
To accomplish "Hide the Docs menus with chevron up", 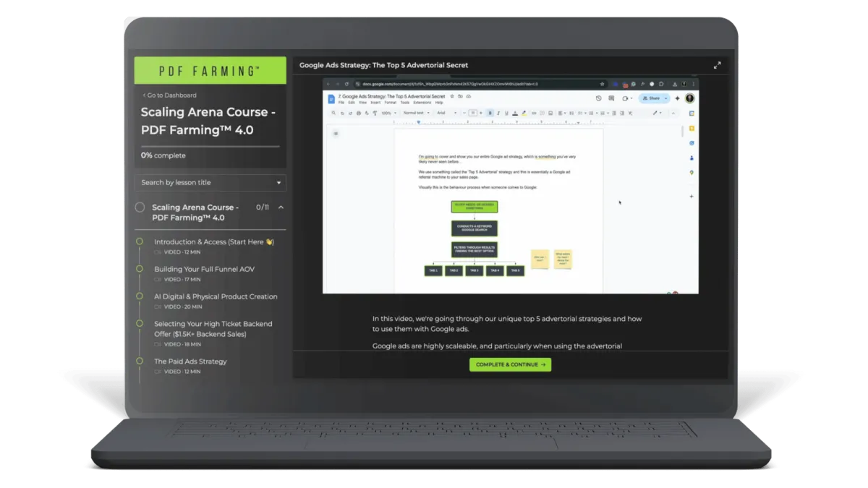I will pyautogui.click(x=673, y=114).
